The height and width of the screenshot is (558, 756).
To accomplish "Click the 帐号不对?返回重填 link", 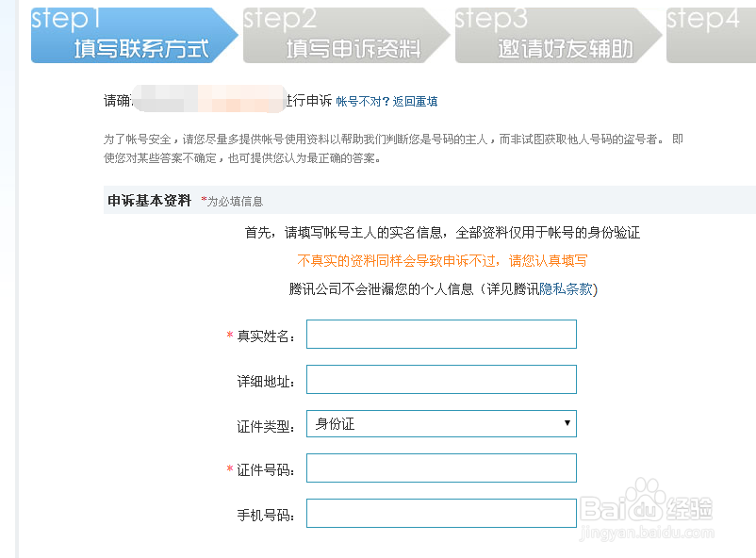I will pyautogui.click(x=386, y=101).
